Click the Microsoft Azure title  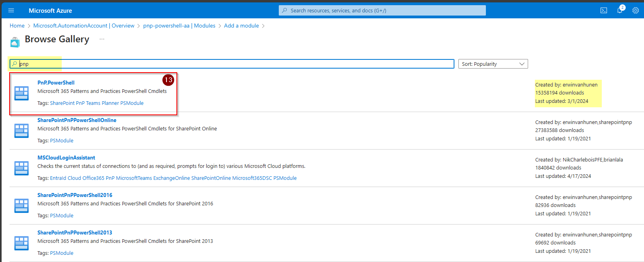coord(50,10)
